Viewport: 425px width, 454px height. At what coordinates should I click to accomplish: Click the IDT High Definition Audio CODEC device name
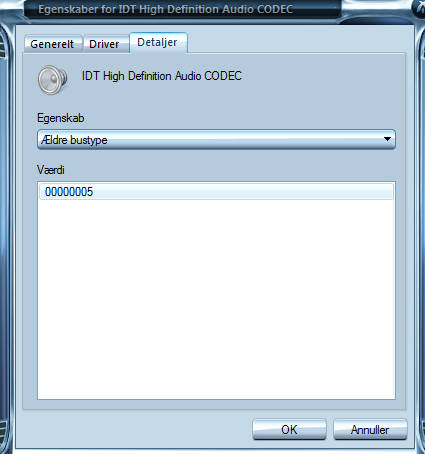162,76
